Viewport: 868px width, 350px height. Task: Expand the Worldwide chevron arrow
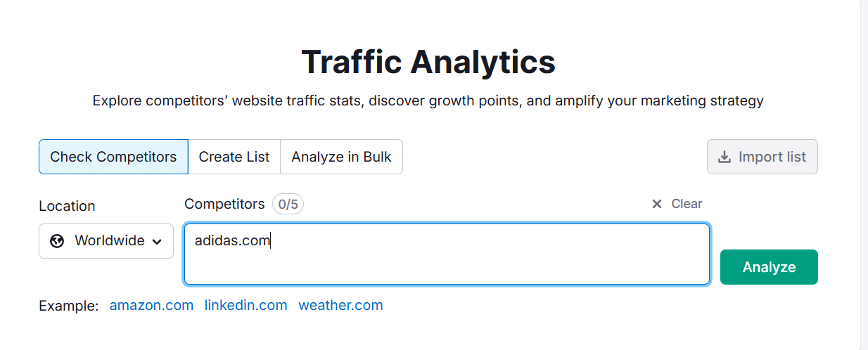157,242
